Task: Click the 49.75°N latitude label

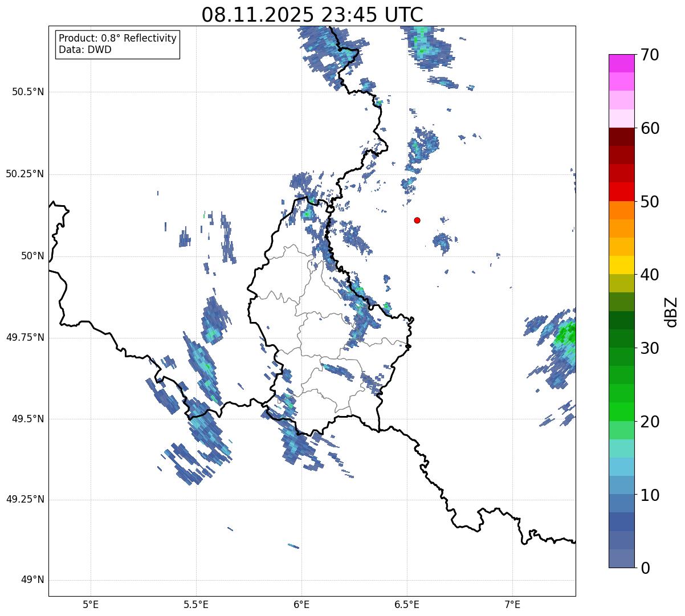Action: (25, 337)
